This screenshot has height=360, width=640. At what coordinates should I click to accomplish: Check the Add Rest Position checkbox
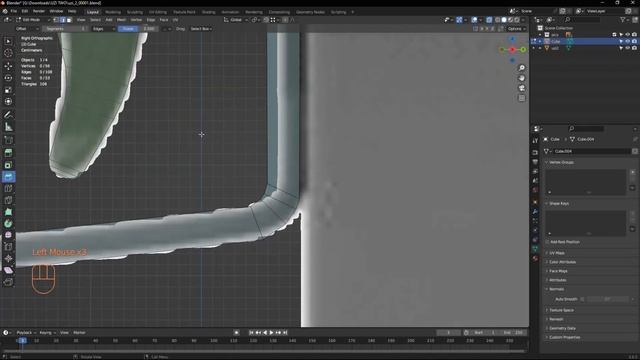tap(547, 242)
